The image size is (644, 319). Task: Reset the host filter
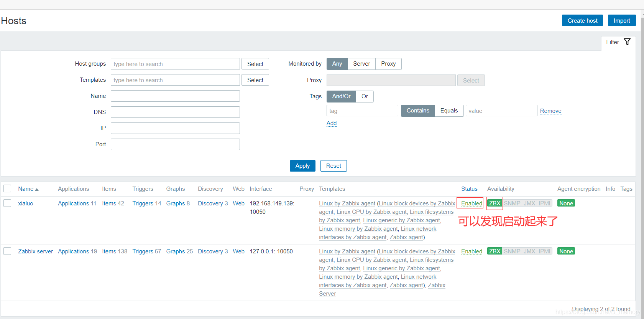click(x=333, y=166)
